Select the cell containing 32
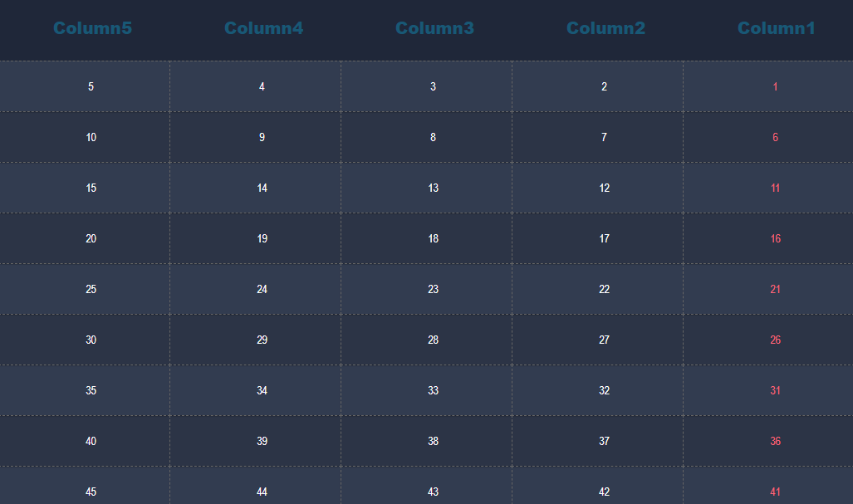853x504 pixels. [604, 390]
